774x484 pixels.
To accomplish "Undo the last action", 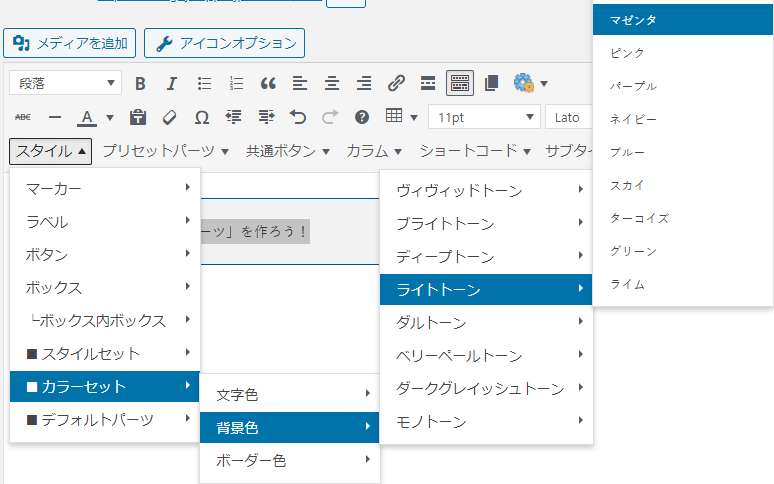I will (298, 117).
